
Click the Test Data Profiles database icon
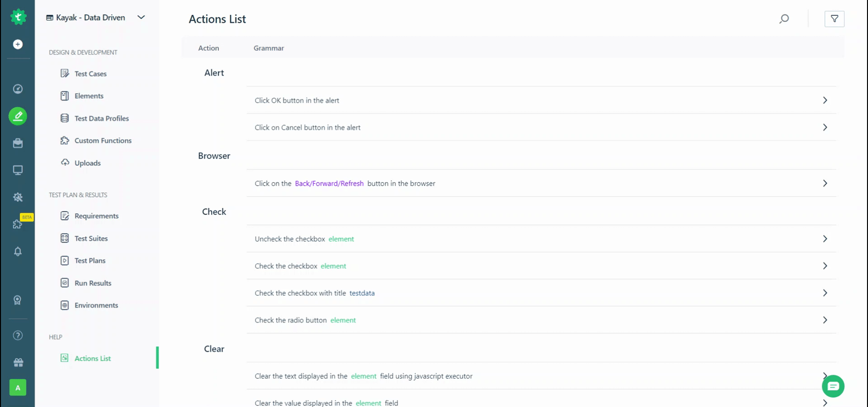(65, 118)
